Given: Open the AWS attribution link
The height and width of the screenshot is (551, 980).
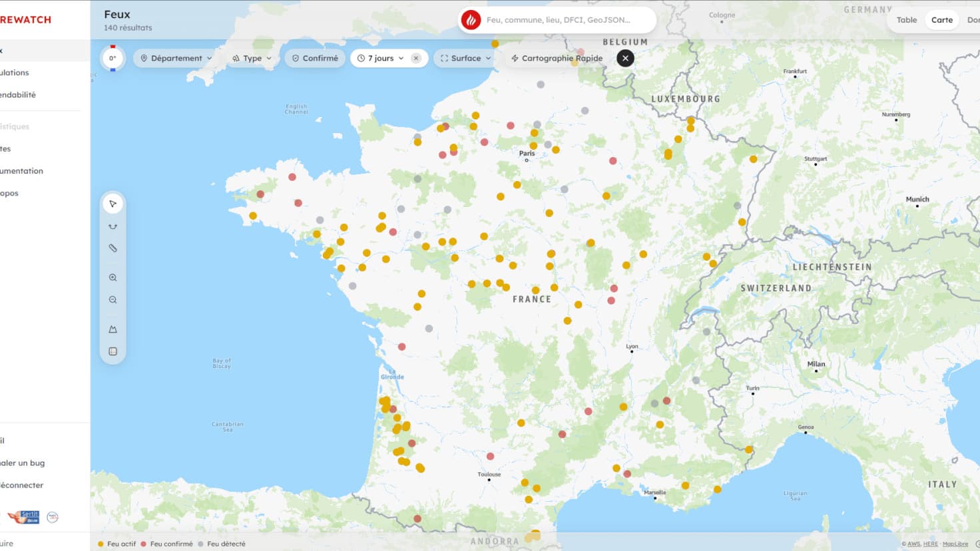Looking at the screenshot, I should (913, 544).
